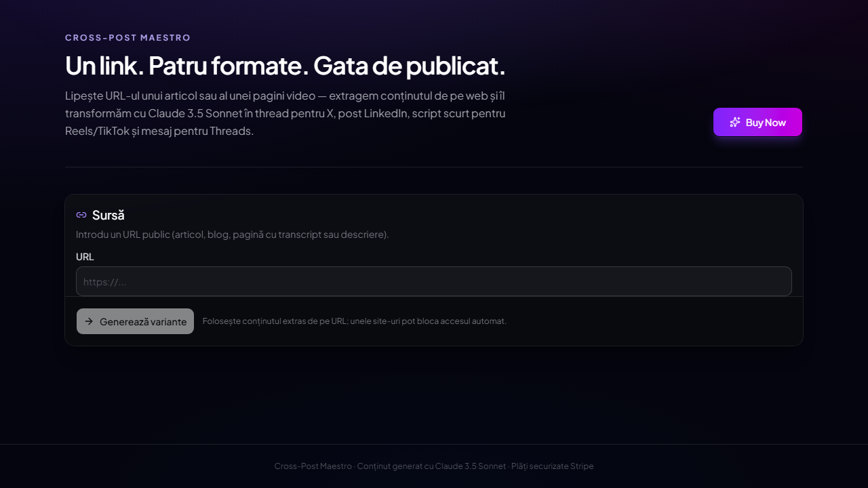
Task: Click the 'Folosește conținutul extras de pe URL' note
Action: (x=355, y=321)
